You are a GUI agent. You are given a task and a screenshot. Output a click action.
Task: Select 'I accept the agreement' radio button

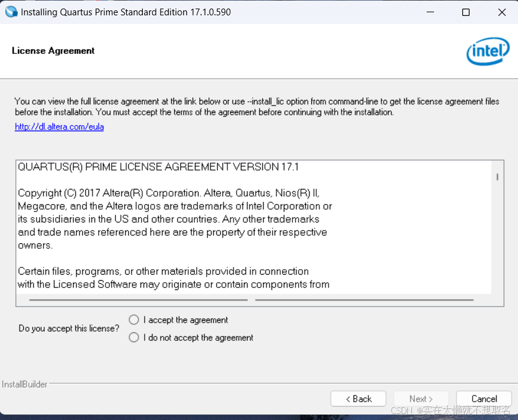click(x=134, y=320)
